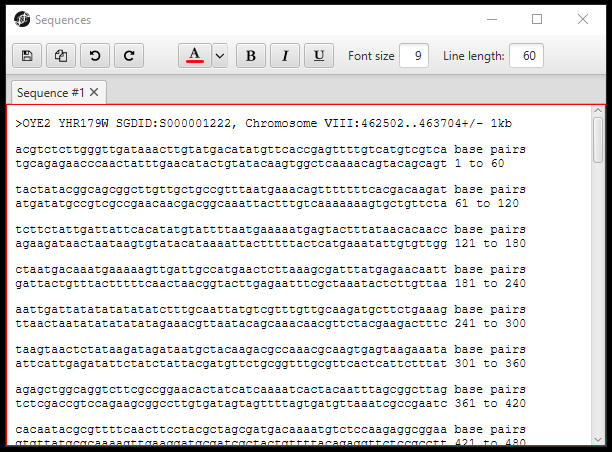Click the '361 to 420' label
612x452 pixels.
point(490,404)
